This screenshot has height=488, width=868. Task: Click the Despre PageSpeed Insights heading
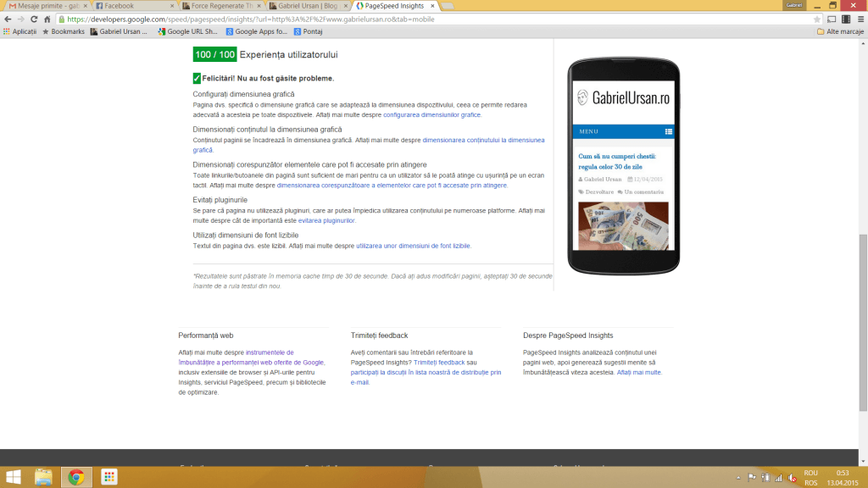click(568, 335)
